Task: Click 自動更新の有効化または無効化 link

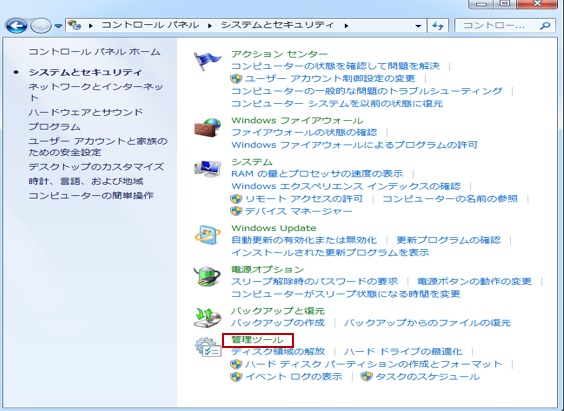Action: click(304, 240)
